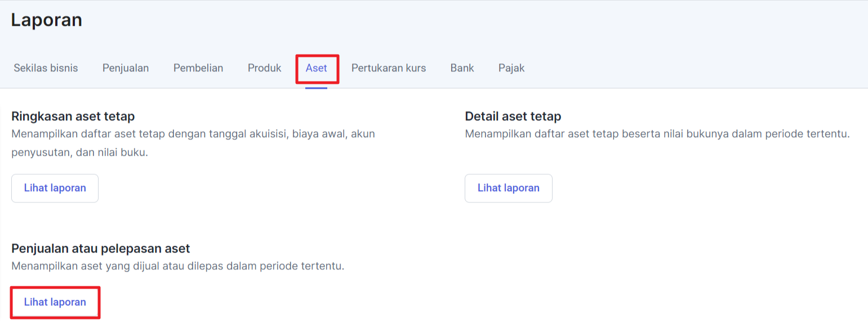Image resolution: width=868 pixels, height=333 pixels.
Task: Click the horizontal divider below the tab bar
Action: point(563,88)
